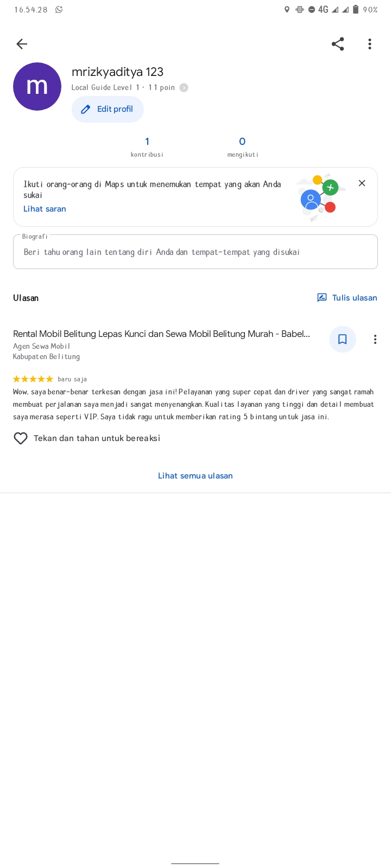Open the review's three-dot options menu

[375, 339]
